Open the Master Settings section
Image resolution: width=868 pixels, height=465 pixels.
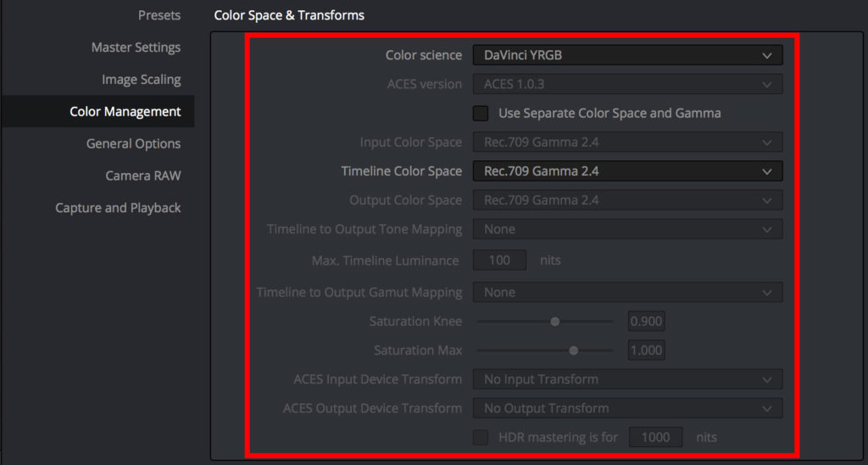click(x=136, y=48)
